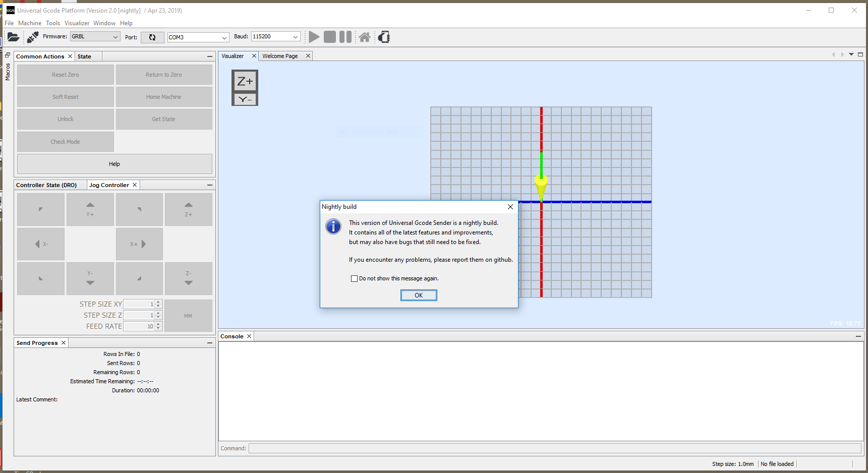
Task: Click the Unlock button
Action: tap(66, 119)
